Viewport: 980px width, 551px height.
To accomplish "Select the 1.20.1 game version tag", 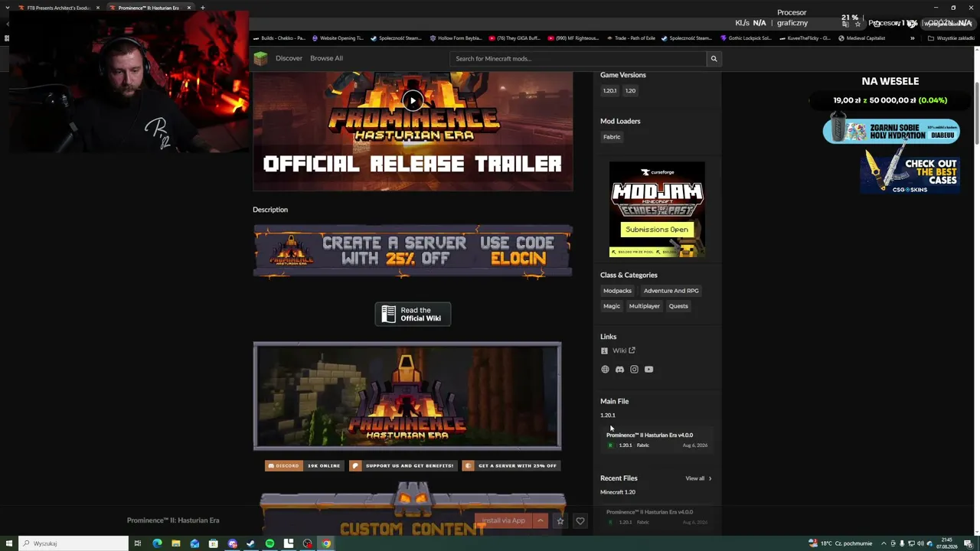I will tap(609, 91).
